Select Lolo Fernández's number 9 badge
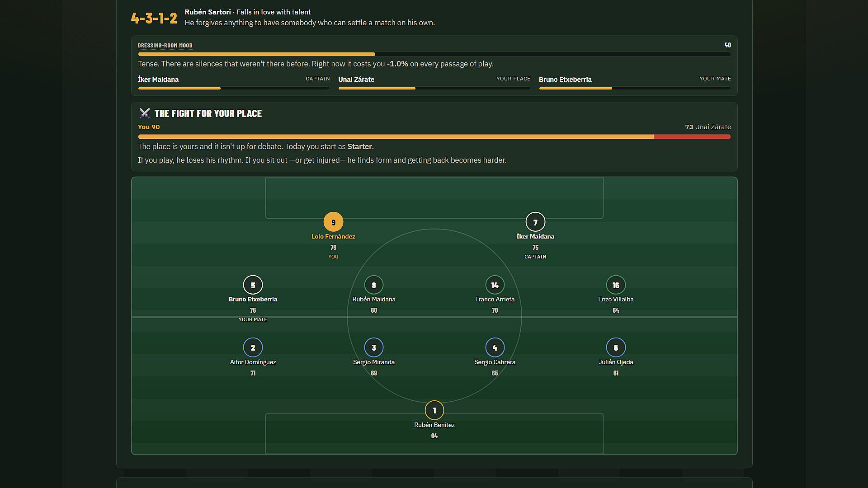The image size is (868, 488). [x=333, y=222]
